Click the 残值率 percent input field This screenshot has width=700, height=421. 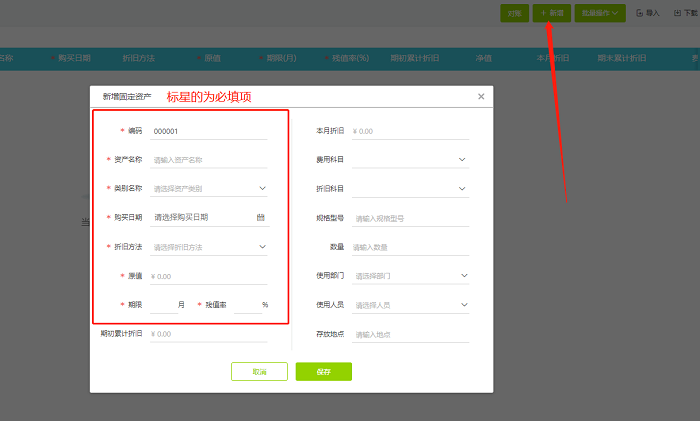pos(247,305)
